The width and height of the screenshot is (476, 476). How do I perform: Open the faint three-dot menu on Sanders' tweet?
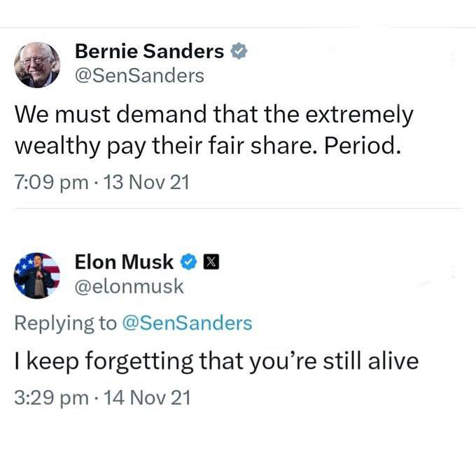point(453,59)
